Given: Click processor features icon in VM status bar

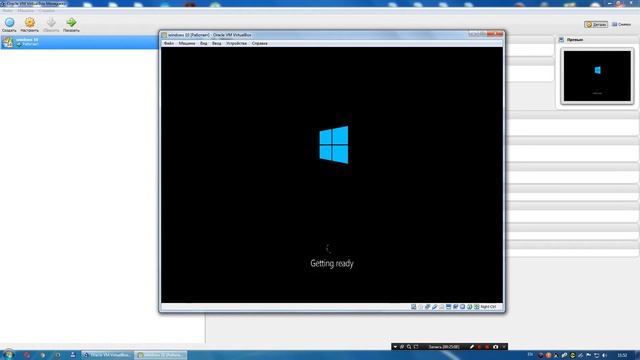Looking at the screenshot, I should (x=462, y=307).
